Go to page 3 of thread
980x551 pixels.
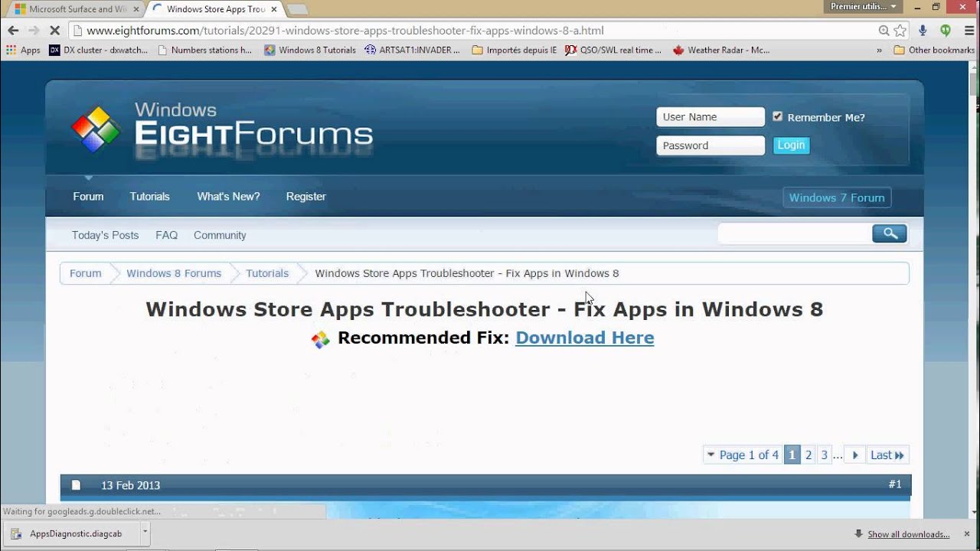coord(825,455)
